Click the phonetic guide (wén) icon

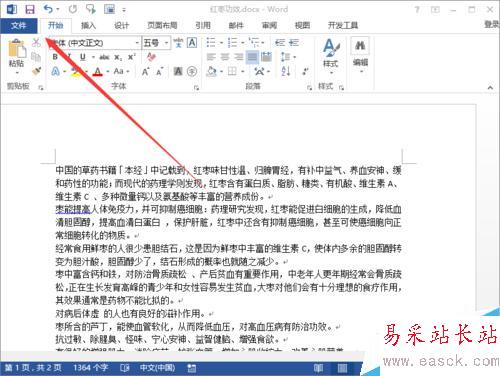pyautogui.click(x=178, y=43)
